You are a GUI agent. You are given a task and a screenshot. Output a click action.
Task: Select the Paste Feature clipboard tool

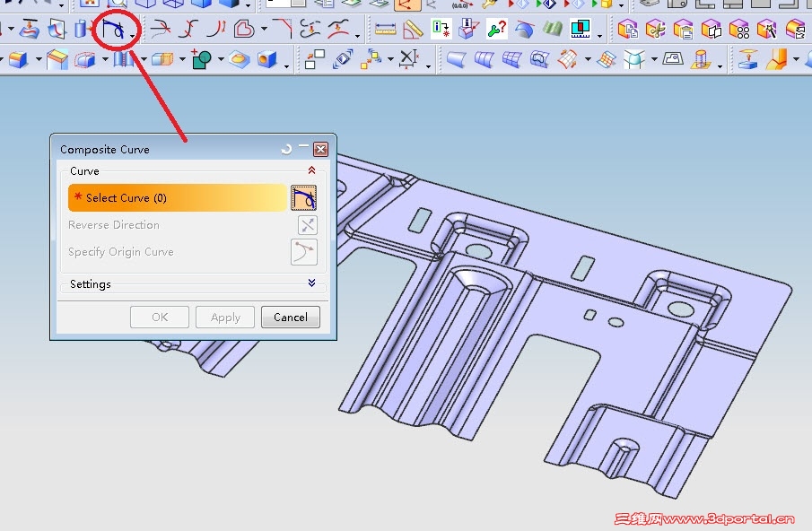[x=684, y=29]
